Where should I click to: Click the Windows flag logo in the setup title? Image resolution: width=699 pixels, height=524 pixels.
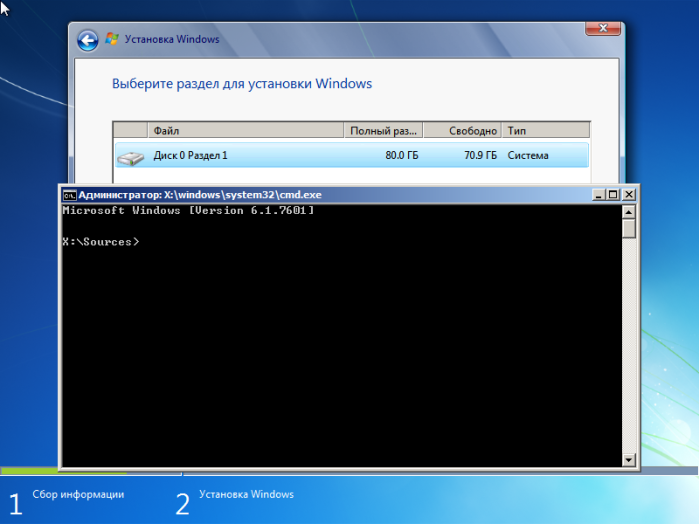(x=112, y=39)
